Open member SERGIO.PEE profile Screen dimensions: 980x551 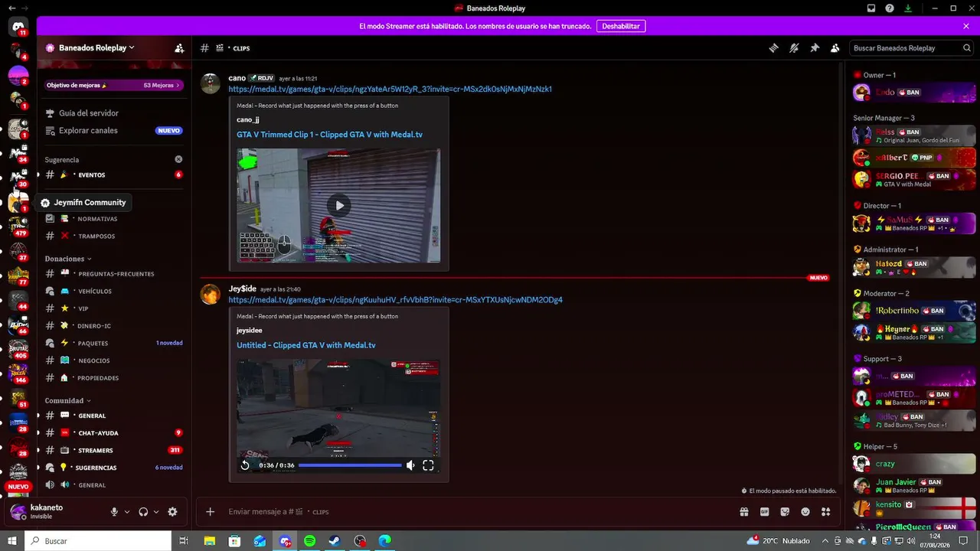914,180
